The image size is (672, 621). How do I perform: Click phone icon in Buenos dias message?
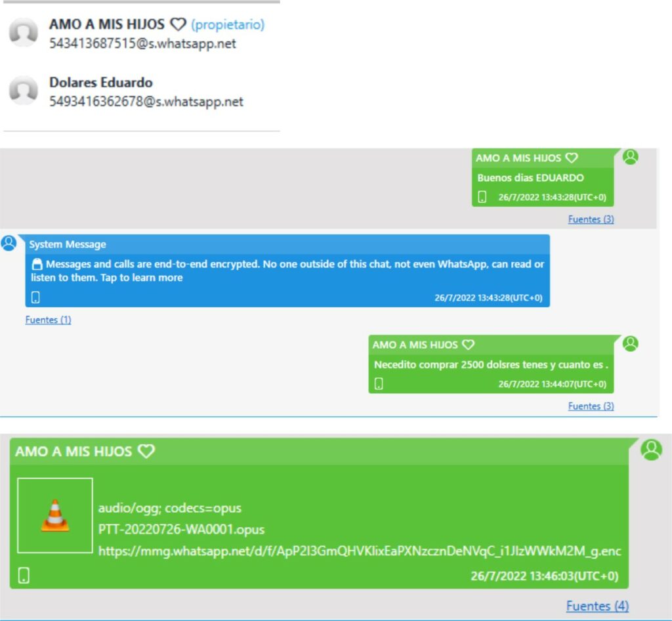pos(482,197)
